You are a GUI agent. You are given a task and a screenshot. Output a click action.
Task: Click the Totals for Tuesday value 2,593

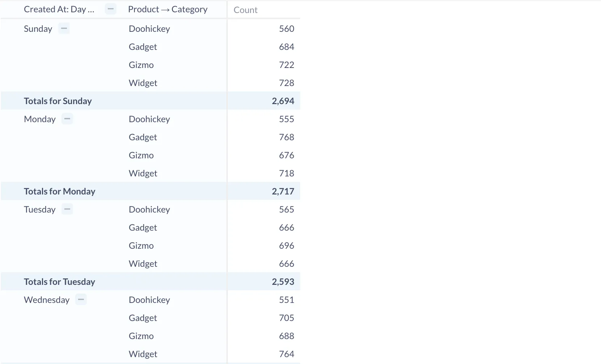click(x=283, y=281)
